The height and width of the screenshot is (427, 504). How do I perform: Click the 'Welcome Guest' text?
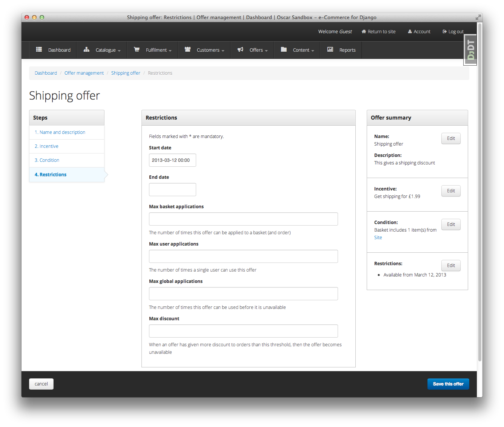point(335,32)
